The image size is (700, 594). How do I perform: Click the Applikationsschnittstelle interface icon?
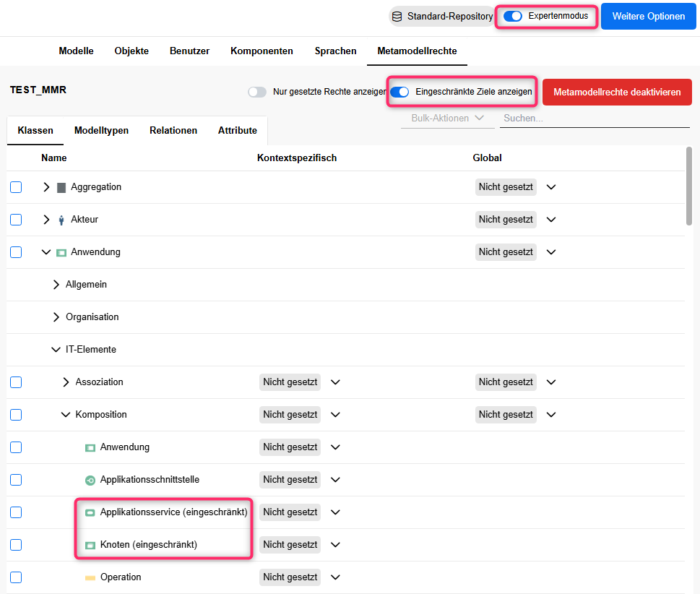pos(90,479)
